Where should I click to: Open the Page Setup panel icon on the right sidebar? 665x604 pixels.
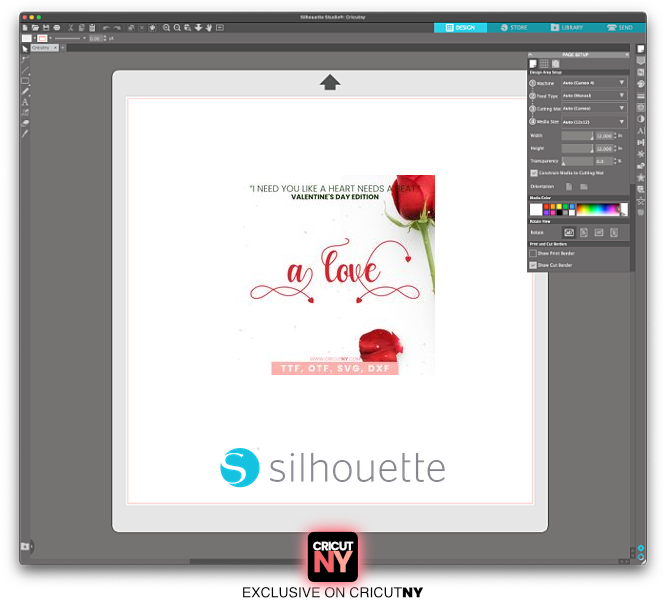point(641,49)
